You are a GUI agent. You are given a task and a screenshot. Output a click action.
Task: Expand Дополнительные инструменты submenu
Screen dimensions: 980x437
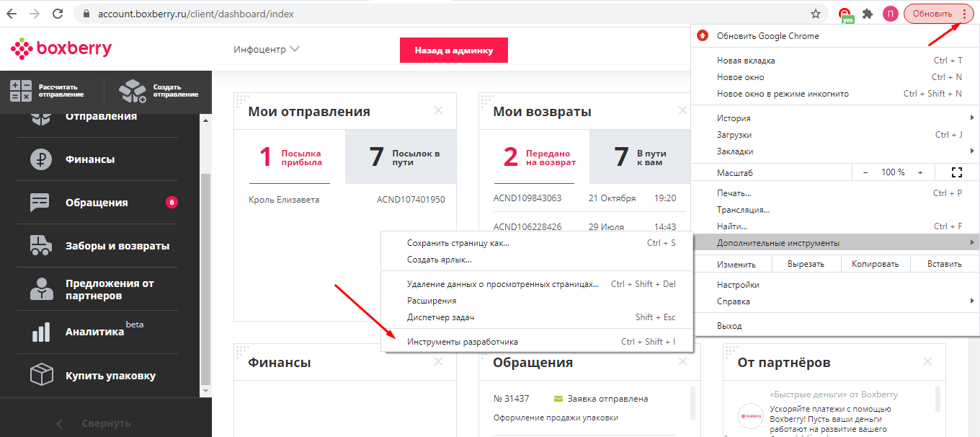click(x=835, y=243)
